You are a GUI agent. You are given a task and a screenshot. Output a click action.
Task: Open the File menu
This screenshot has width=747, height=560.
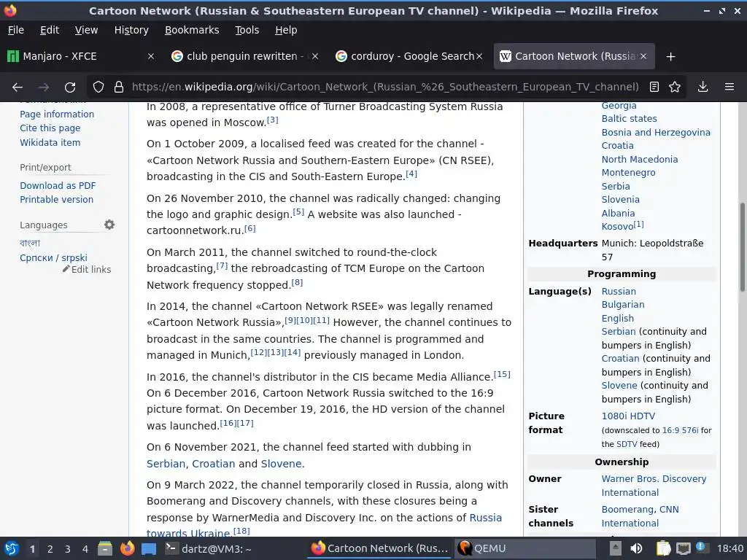pos(16,30)
